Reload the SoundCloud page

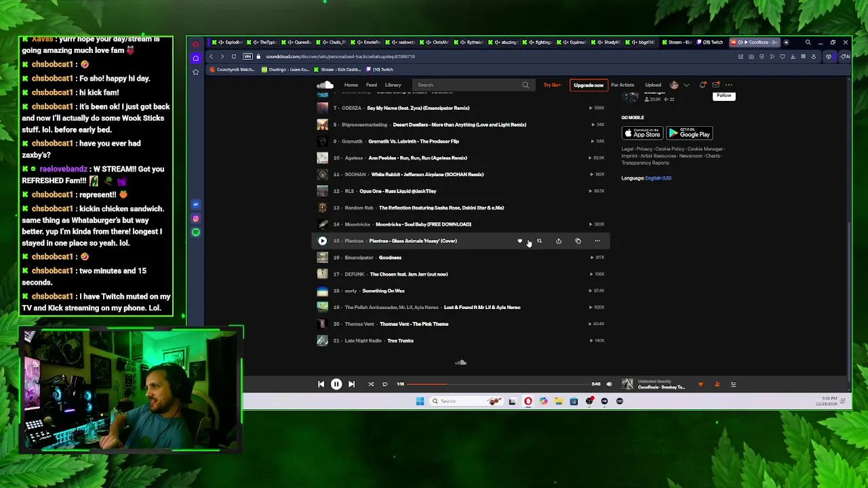click(x=234, y=56)
